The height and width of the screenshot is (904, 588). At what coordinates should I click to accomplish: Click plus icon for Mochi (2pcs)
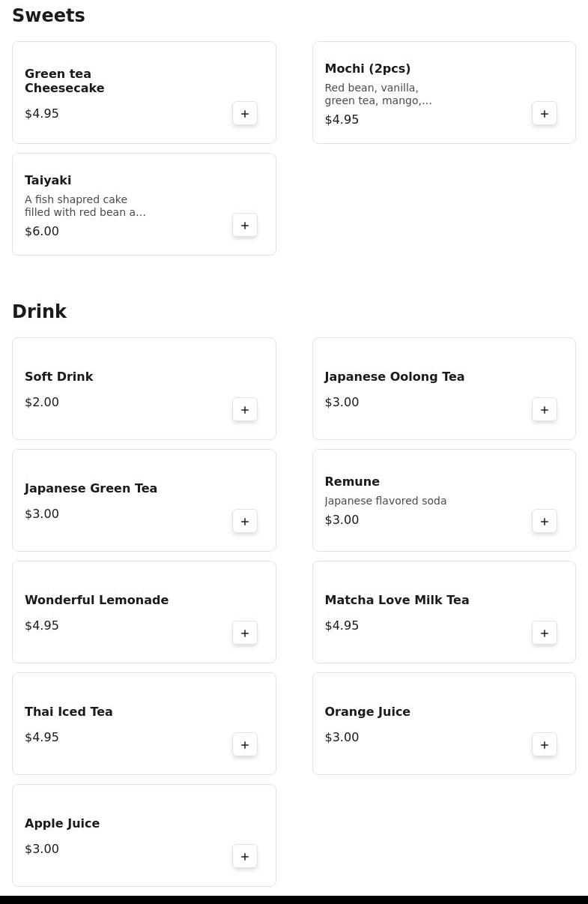545,114
